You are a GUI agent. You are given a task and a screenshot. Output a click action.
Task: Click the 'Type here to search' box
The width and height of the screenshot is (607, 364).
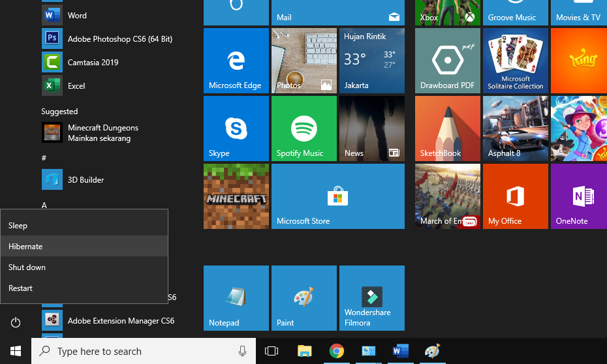pos(143,351)
